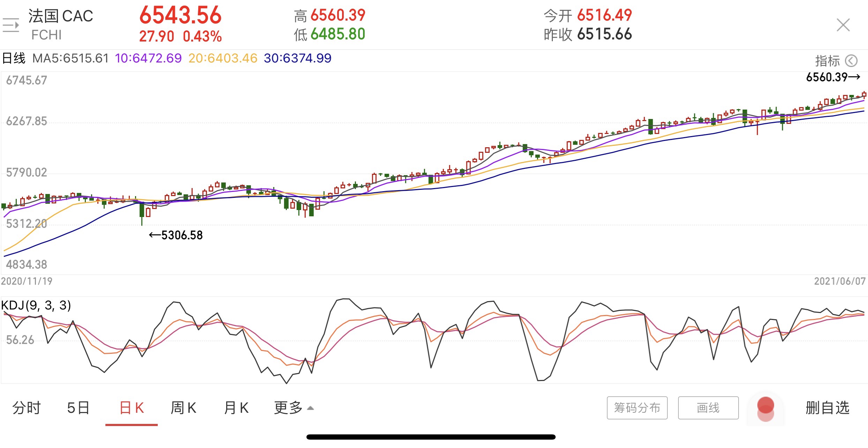
Task: Select the 周K tab
Action: [x=184, y=408]
